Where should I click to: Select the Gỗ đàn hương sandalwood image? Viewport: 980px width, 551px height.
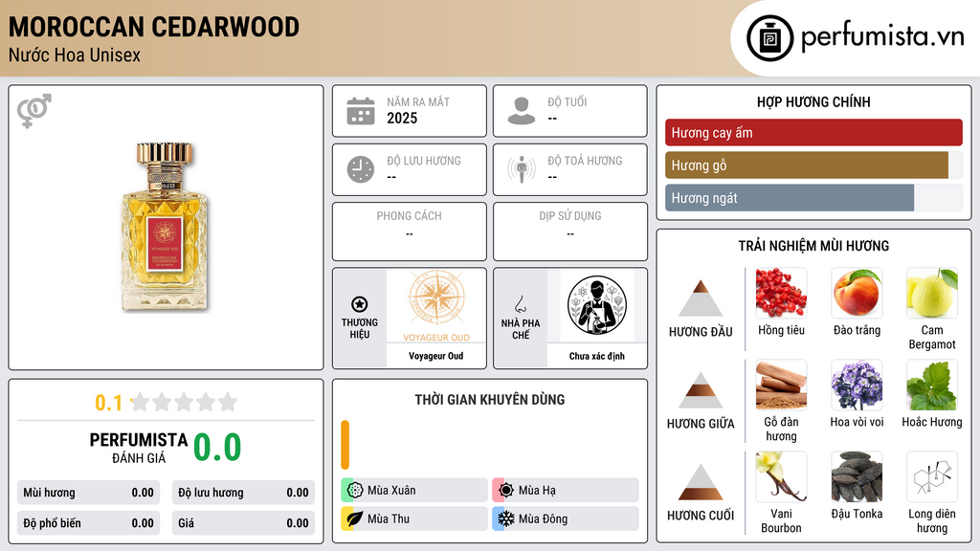(781, 385)
